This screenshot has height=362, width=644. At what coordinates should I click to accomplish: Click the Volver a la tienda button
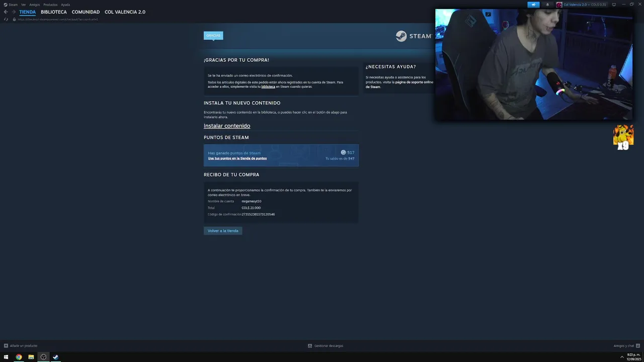(x=223, y=231)
